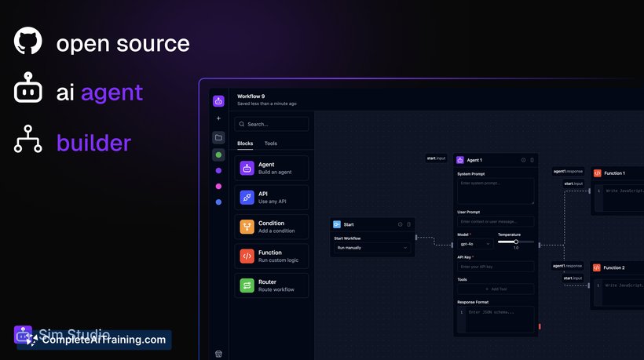Open the gpt-4o model dropdown

[475, 244]
